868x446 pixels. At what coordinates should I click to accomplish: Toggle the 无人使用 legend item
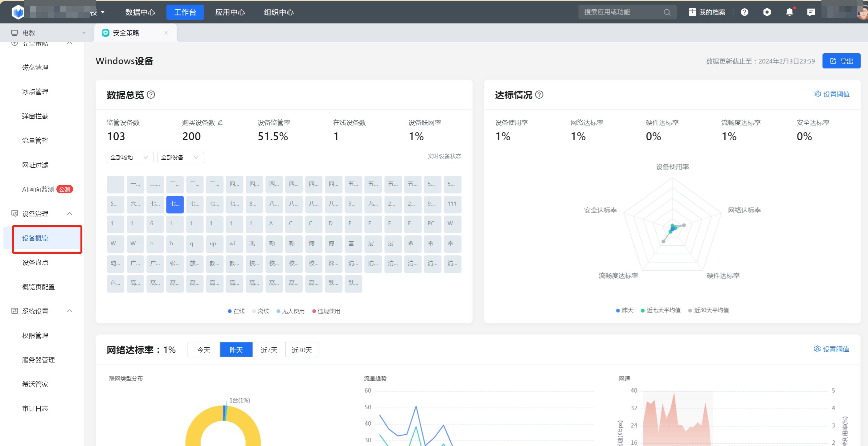pos(290,311)
